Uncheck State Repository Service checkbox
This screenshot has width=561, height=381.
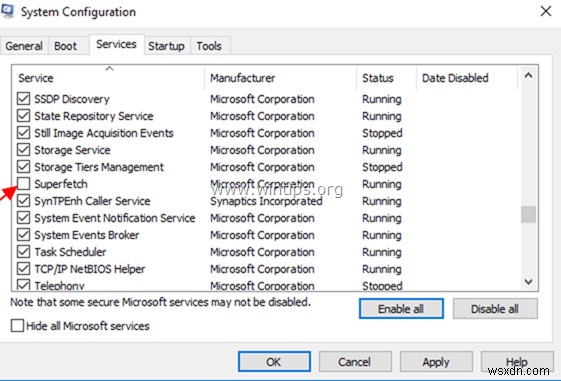coord(24,116)
